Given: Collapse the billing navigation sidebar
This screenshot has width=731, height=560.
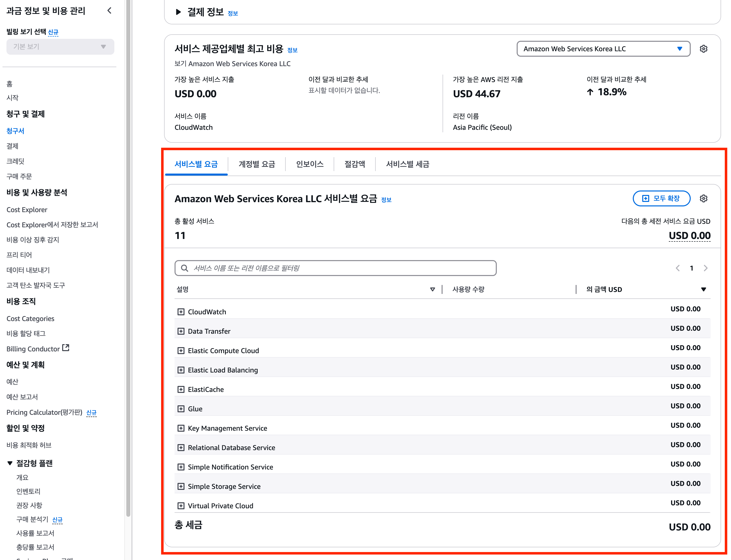Looking at the screenshot, I should 109,11.
